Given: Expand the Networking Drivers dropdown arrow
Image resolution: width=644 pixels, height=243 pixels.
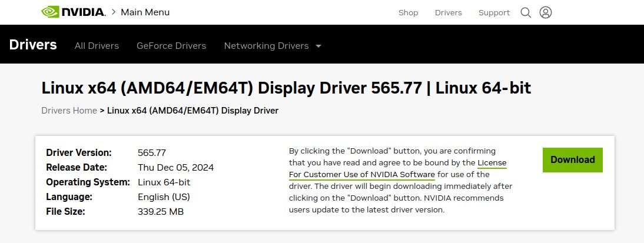Looking at the screenshot, I should (x=318, y=46).
